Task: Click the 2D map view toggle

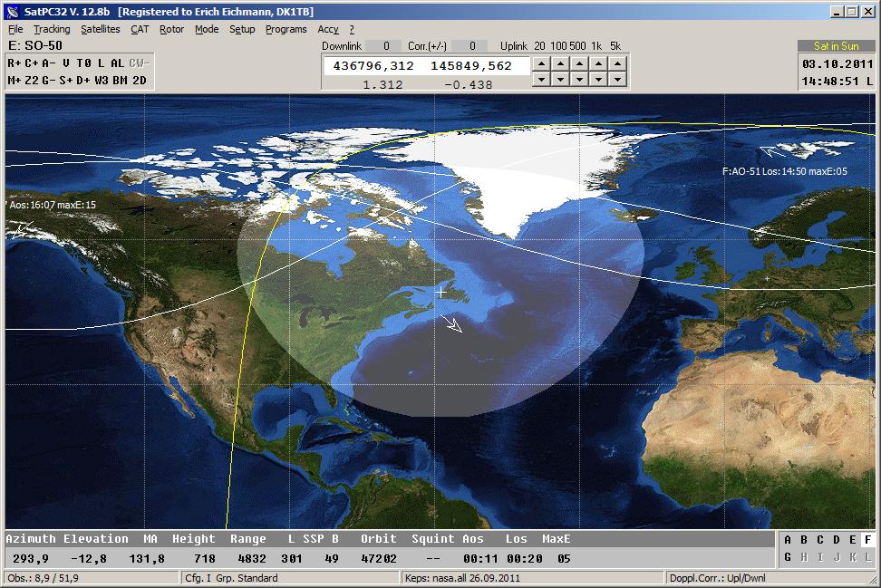Action: coord(139,80)
